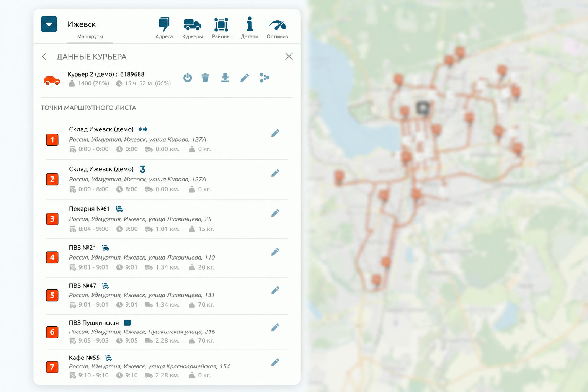Select the Маршруты tab

pos(90,36)
